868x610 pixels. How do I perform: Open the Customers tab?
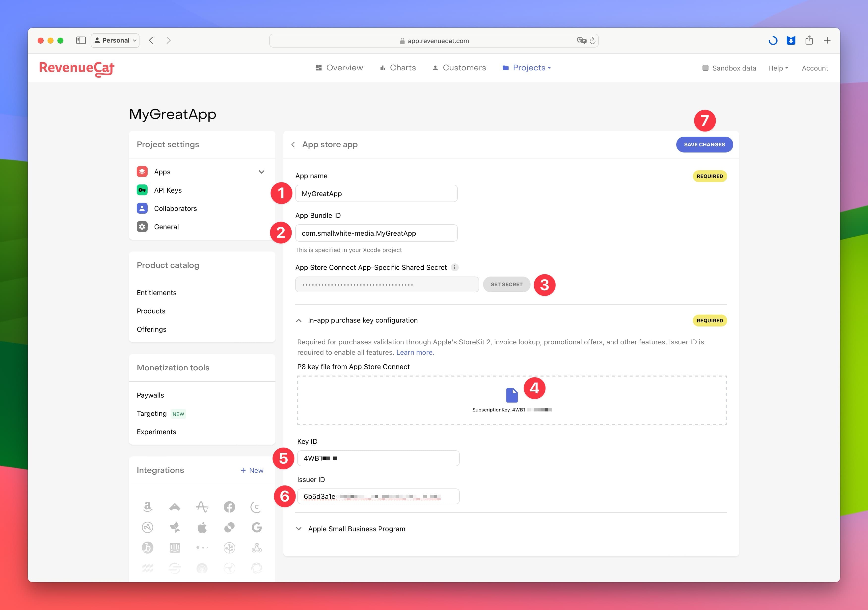459,68
